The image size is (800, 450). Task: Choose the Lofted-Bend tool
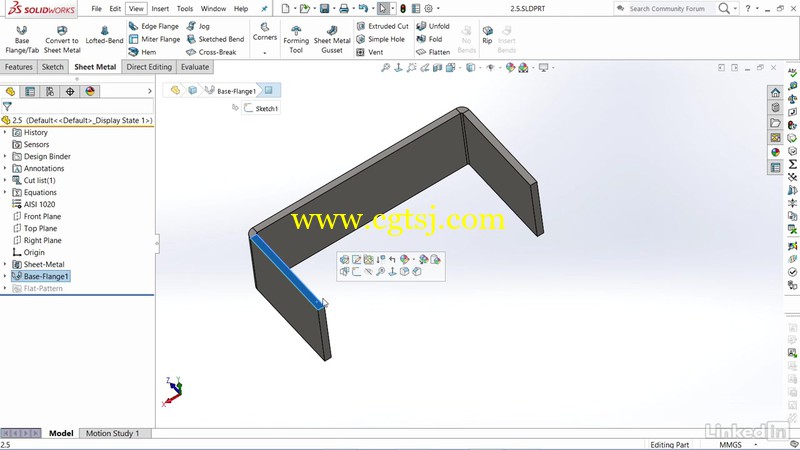pos(104,35)
